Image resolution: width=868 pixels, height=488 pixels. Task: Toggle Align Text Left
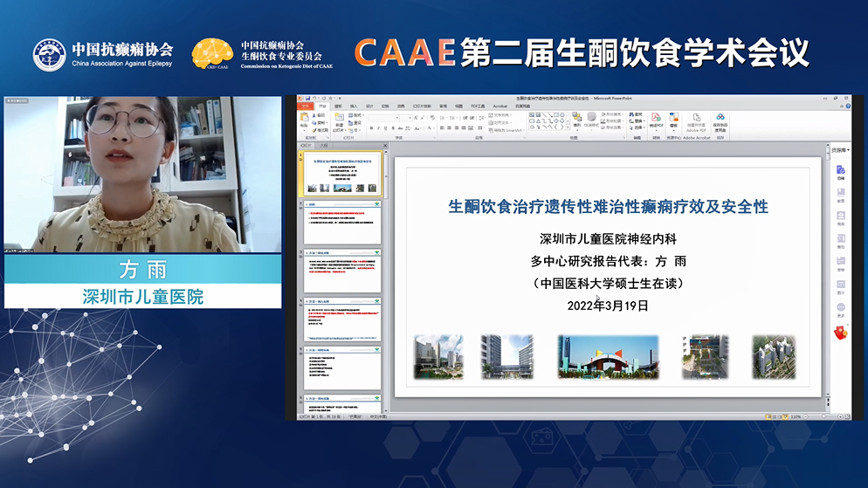coord(442,127)
